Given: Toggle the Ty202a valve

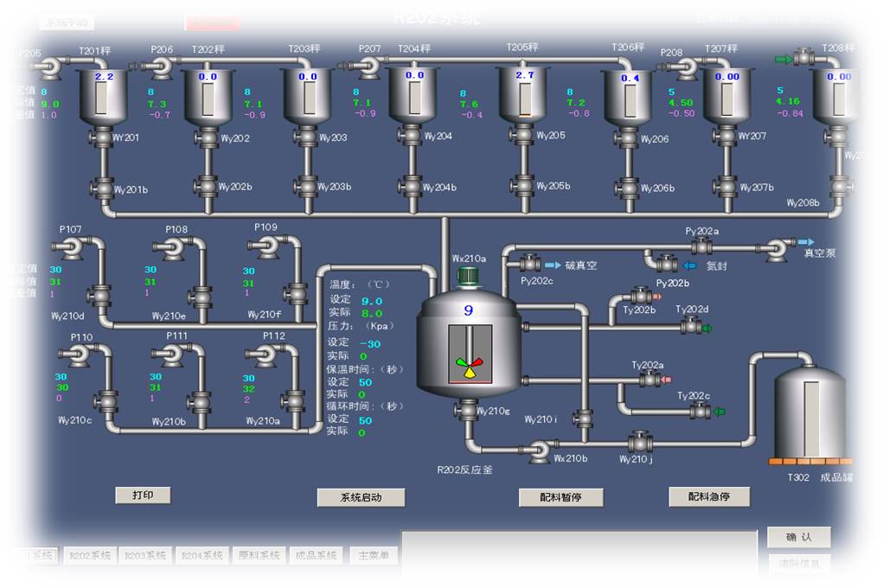Looking at the screenshot, I should tap(649, 379).
